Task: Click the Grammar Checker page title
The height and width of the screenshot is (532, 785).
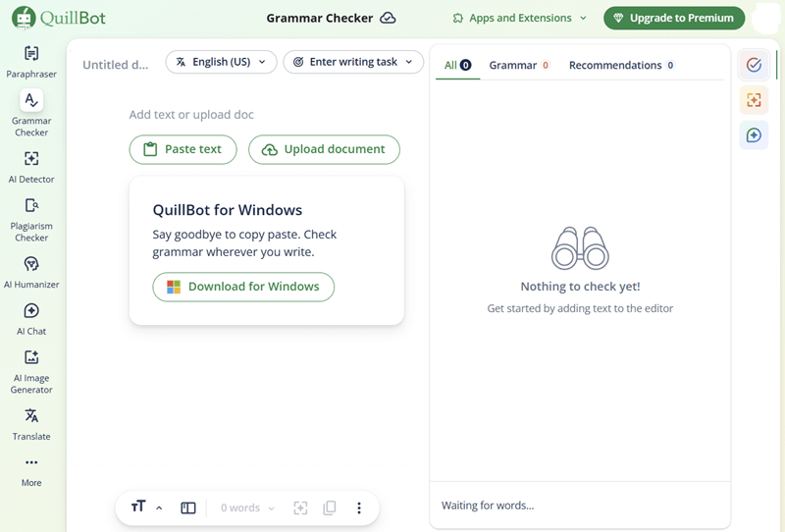Action: (320, 18)
